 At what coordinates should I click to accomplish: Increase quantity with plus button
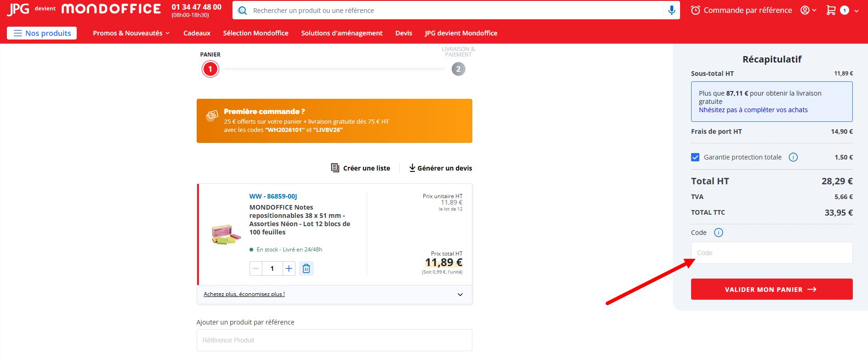point(289,268)
